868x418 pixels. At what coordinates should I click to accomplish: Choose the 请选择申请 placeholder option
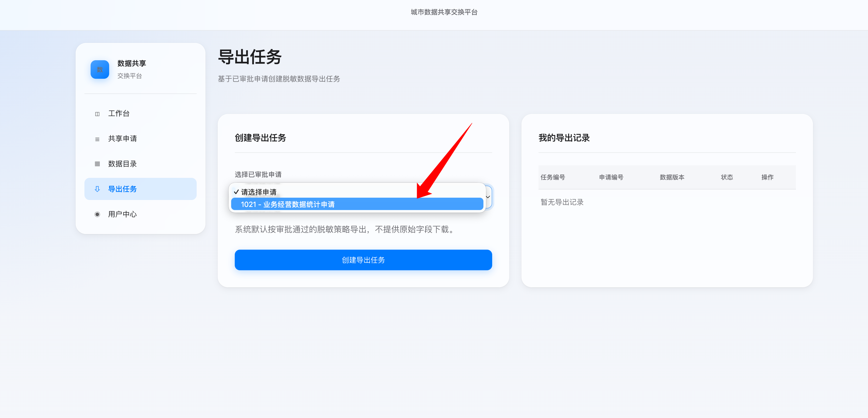pyautogui.click(x=357, y=192)
